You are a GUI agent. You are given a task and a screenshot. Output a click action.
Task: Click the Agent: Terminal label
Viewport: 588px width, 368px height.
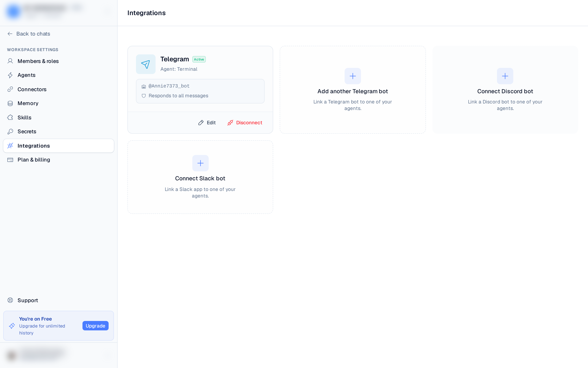(x=179, y=69)
